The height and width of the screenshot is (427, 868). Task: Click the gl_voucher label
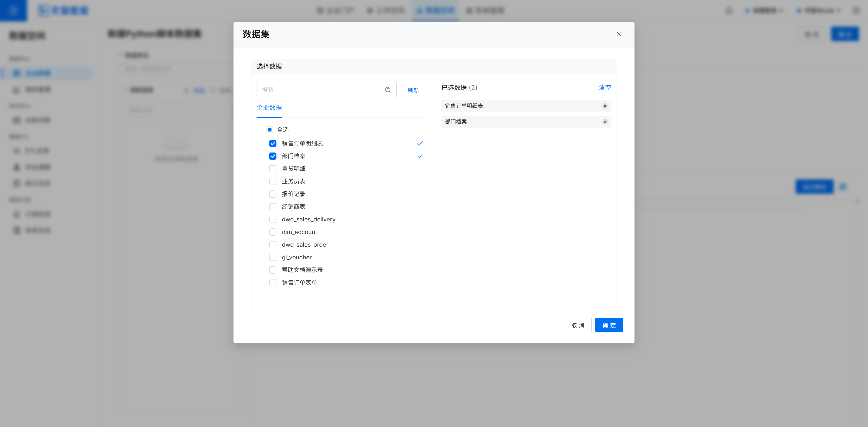[297, 257]
